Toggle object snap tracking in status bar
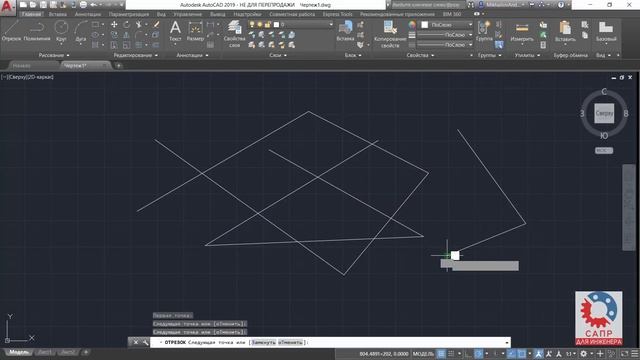This screenshot has width=640, height=360. tap(511, 353)
